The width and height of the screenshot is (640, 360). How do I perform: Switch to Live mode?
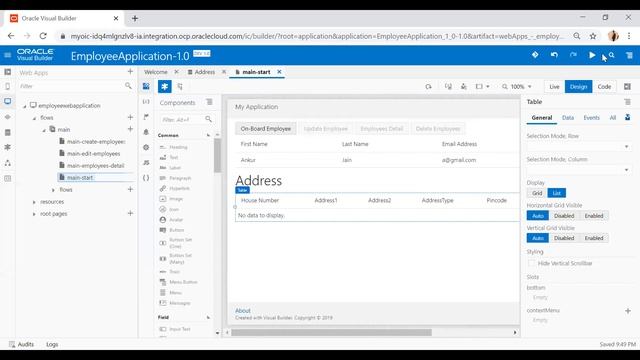pos(554,87)
